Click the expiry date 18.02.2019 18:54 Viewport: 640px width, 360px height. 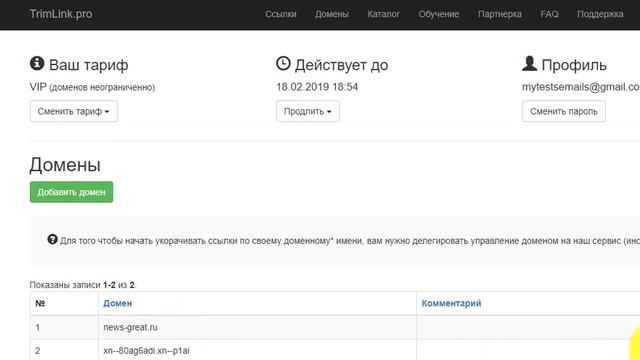coord(317,87)
